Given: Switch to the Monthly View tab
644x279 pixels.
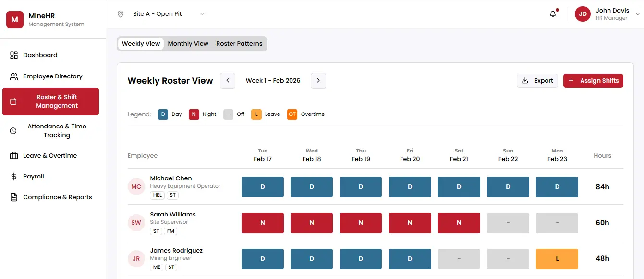Looking at the screenshot, I should coord(188,44).
